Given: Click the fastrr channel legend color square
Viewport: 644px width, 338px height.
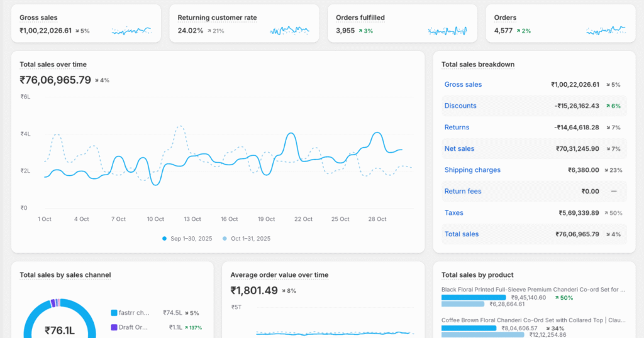Looking at the screenshot, I should [x=114, y=313].
